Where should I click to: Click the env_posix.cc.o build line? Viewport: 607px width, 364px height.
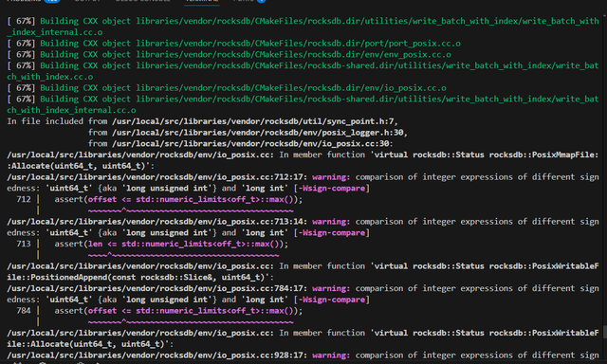coord(230,55)
